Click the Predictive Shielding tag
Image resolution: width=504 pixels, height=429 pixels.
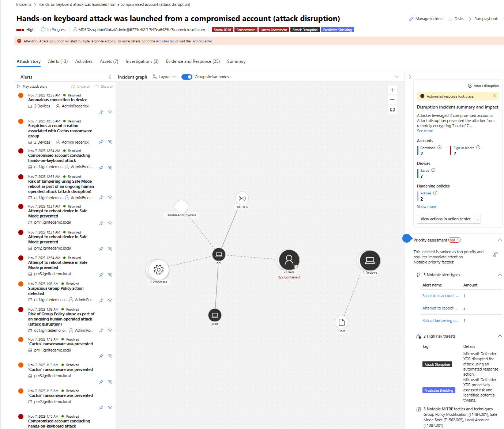click(337, 30)
